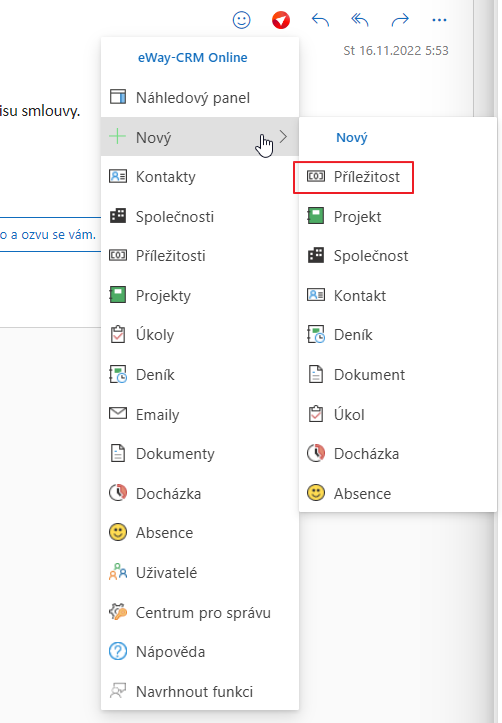Click the Nápověda question mark icon

118,652
